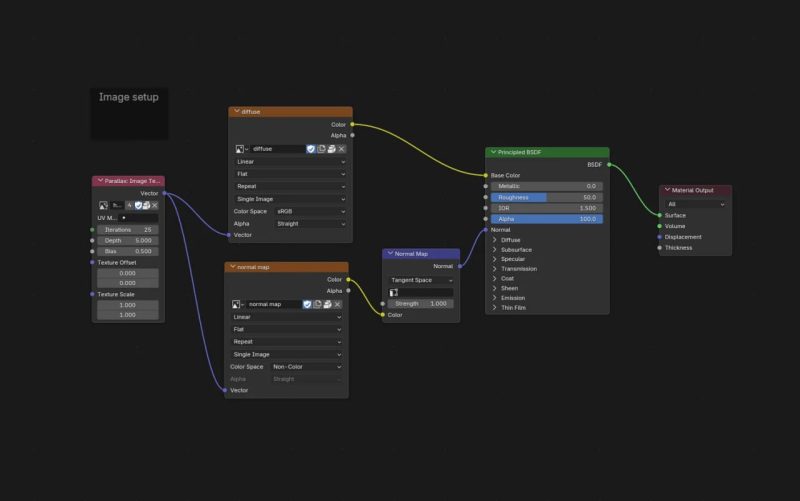Expand the Subsurface panel in Principled BSDF
This screenshot has width=800, height=501.
pyautogui.click(x=494, y=250)
